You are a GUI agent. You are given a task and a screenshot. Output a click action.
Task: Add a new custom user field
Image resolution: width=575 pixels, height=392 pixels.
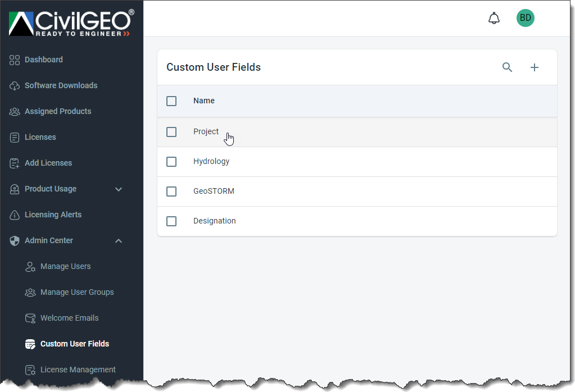point(535,67)
